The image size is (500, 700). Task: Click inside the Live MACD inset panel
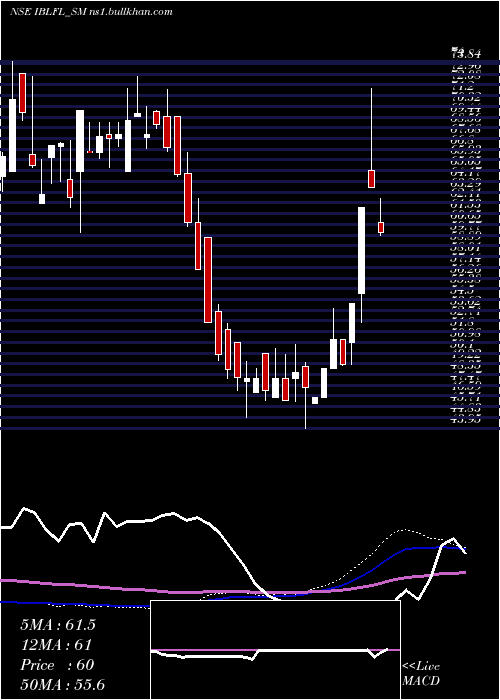tap(275, 650)
